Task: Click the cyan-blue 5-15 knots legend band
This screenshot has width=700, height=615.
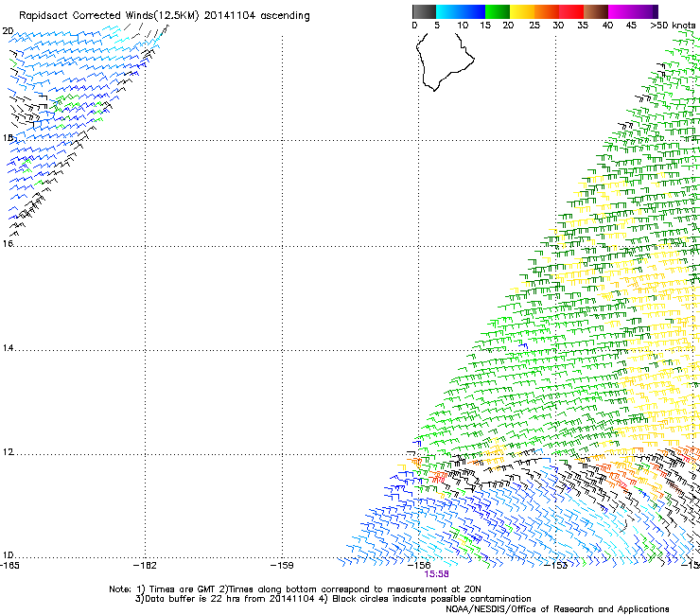Action: pos(461,11)
